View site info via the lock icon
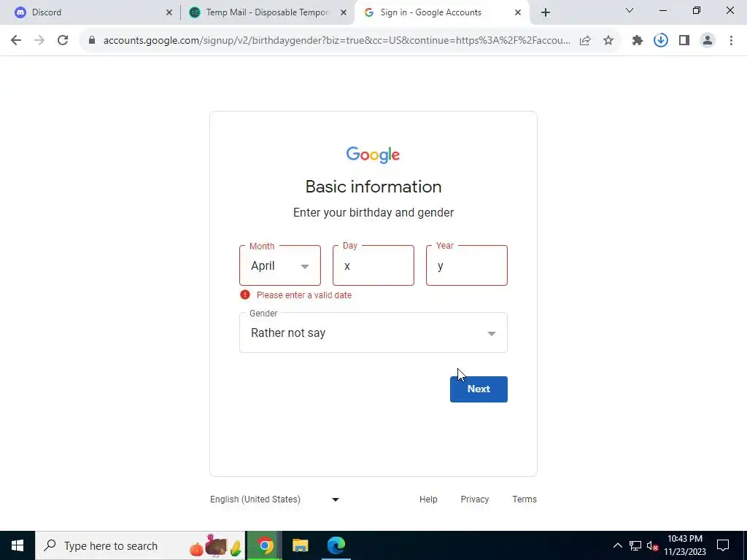747x560 pixels. click(x=92, y=41)
